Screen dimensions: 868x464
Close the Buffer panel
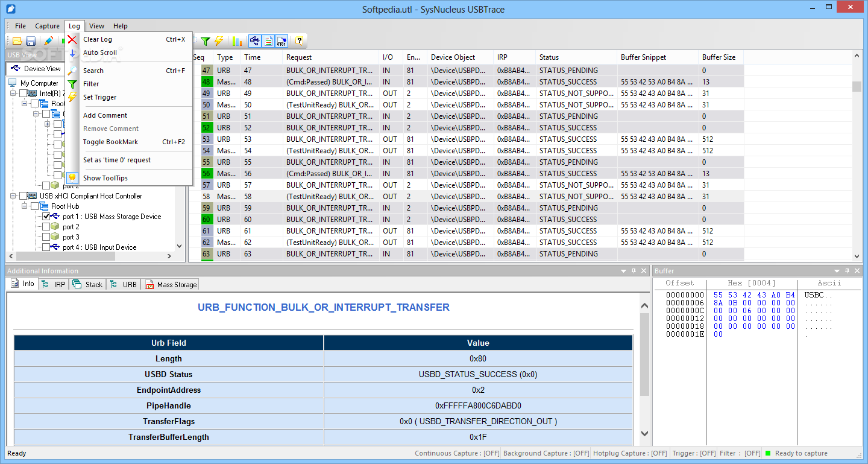pos(857,271)
